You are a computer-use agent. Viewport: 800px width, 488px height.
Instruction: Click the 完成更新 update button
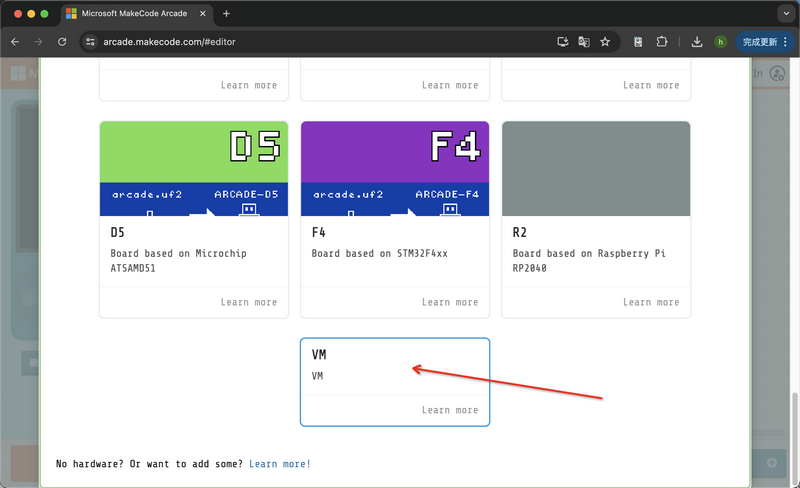(760, 42)
